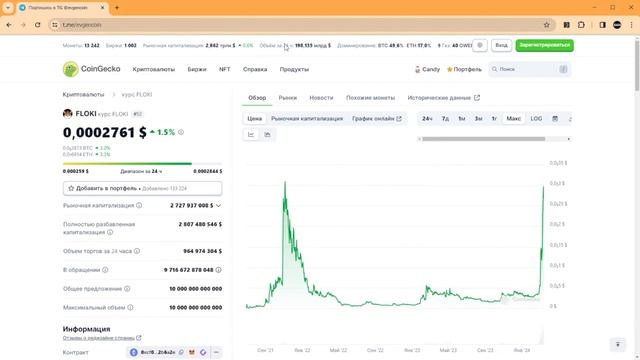Viewport: 640px width, 360px height.
Task: Open the settings gear button near Вход
Action: pyautogui.click(x=480, y=45)
